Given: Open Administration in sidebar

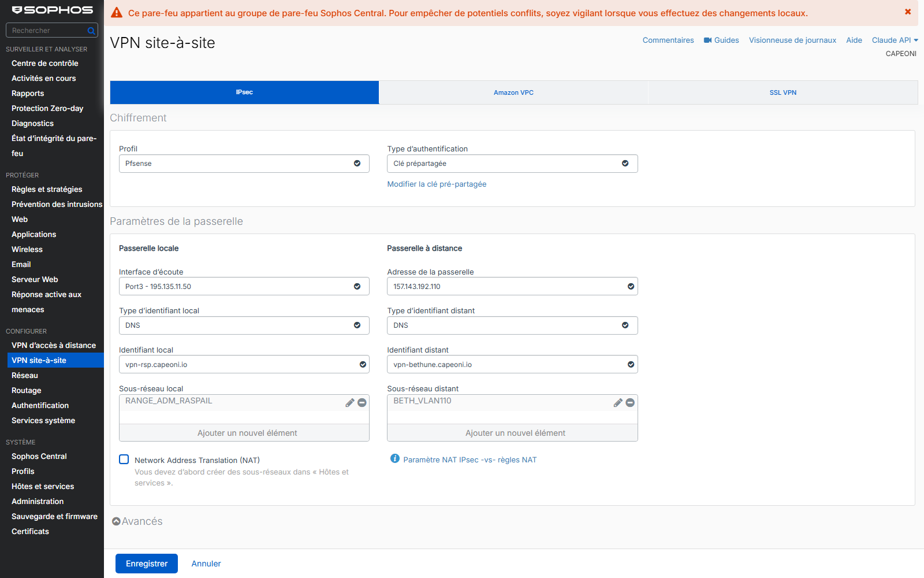Looking at the screenshot, I should (38, 502).
